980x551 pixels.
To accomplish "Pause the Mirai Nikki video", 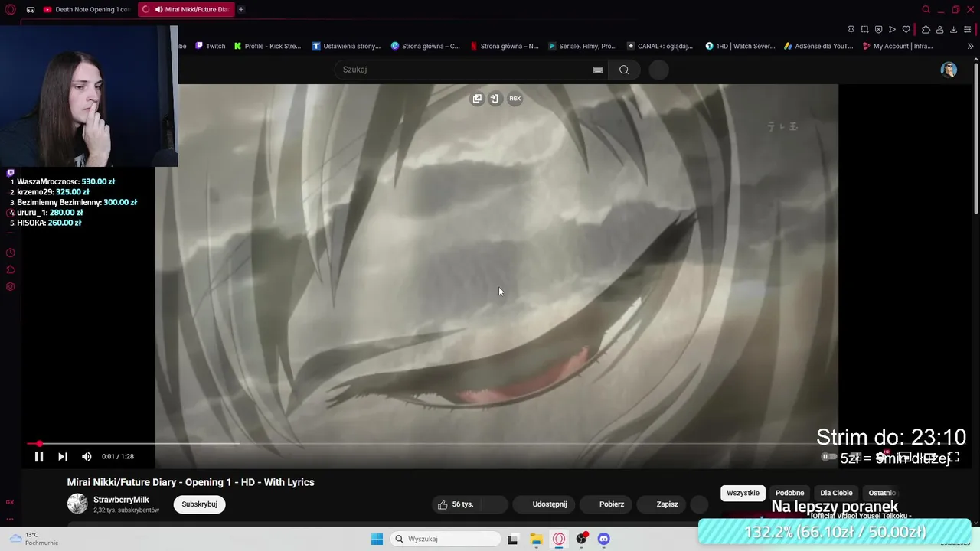I will point(39,456).
